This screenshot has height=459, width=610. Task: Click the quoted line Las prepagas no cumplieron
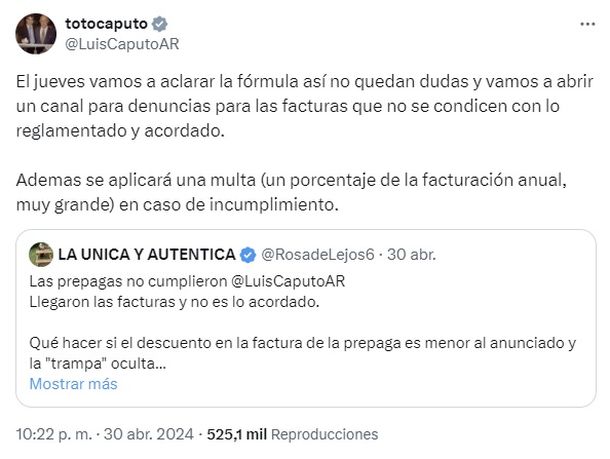pyautogui.click(x=126, y=280)
